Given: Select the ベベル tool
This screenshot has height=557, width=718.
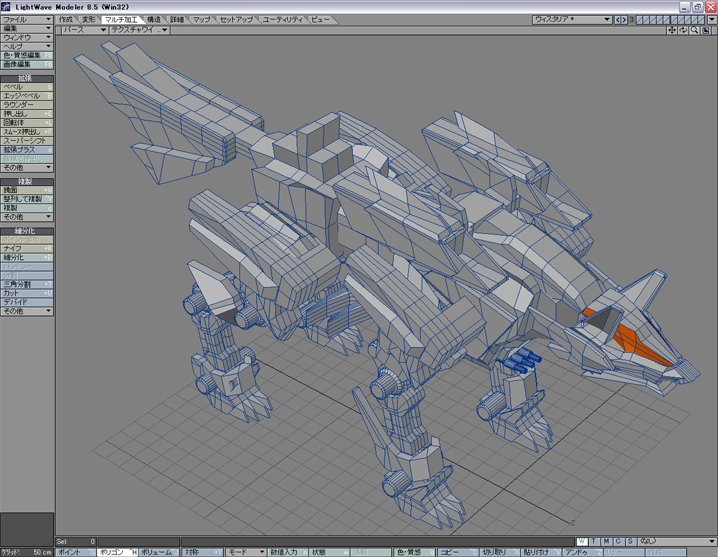Looking at the screenshot, I should [27, 87].
